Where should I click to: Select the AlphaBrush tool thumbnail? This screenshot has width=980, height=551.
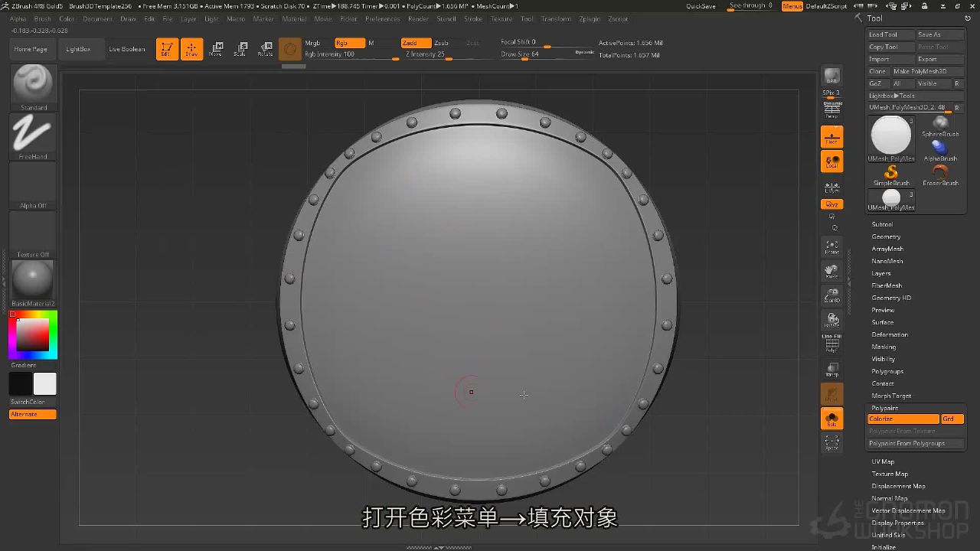[940, 151]
